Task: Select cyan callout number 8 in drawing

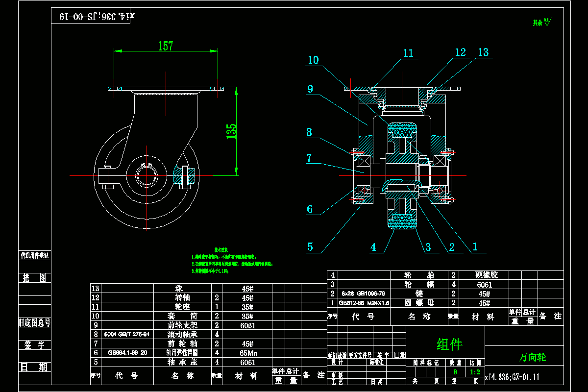Action: coord(309,132)
